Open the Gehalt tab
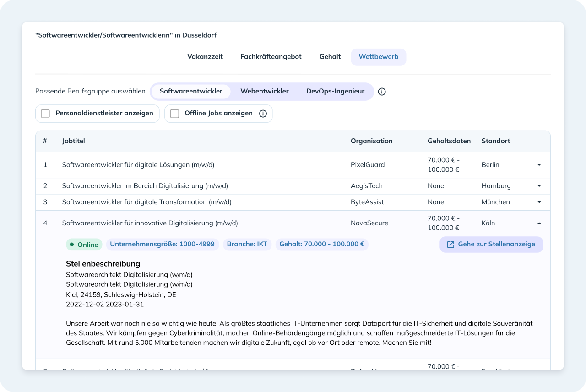This screenshot has height=392, width=586. [330, 57]
